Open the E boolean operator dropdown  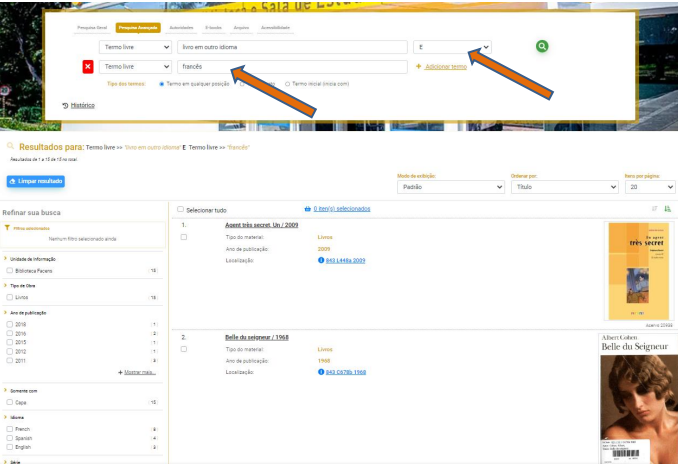[x=452, y=47]
